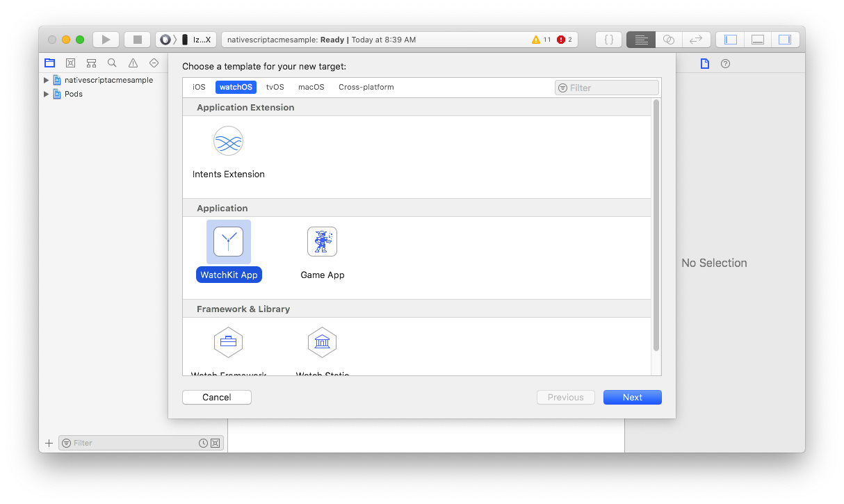Show the Find navigator magnifier icon

click(112, 63)
